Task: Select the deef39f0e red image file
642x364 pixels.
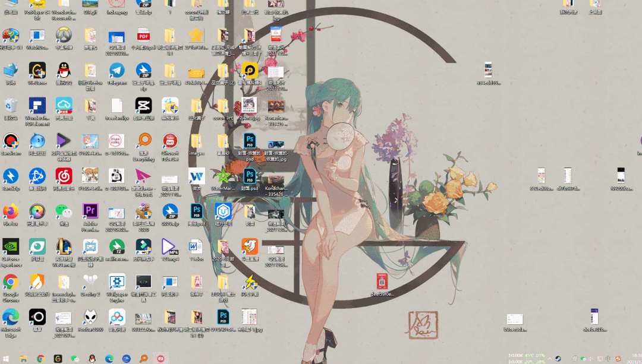Action: pos(382,284)
